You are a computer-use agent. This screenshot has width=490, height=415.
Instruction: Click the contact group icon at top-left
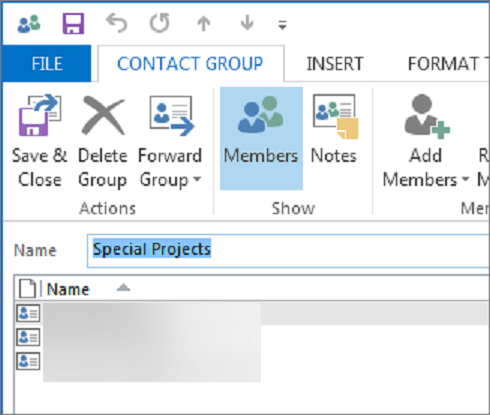pos(29,24)
